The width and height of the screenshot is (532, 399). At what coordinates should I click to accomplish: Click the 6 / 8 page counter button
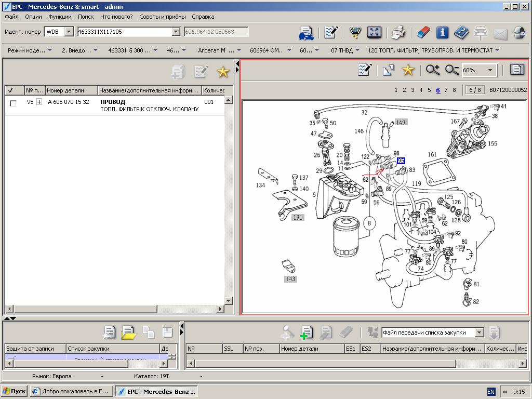[475, 90]
